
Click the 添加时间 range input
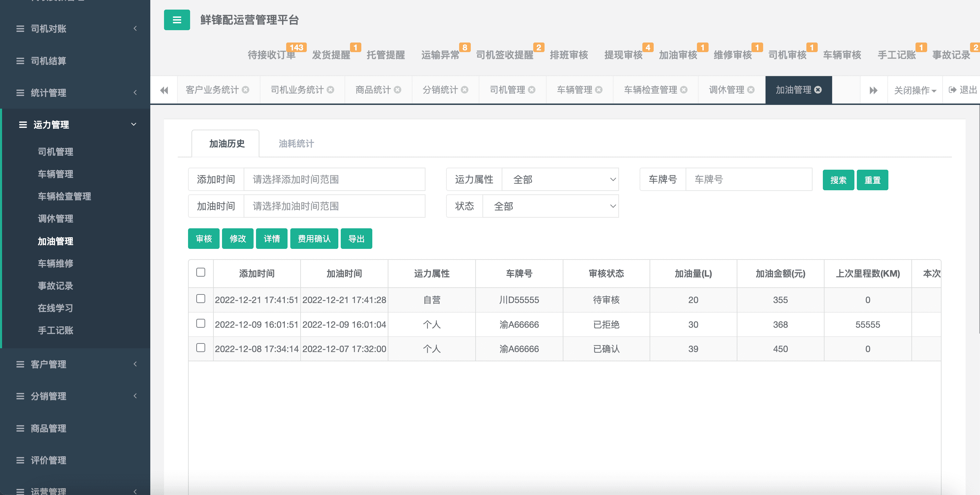pos(335,179)
